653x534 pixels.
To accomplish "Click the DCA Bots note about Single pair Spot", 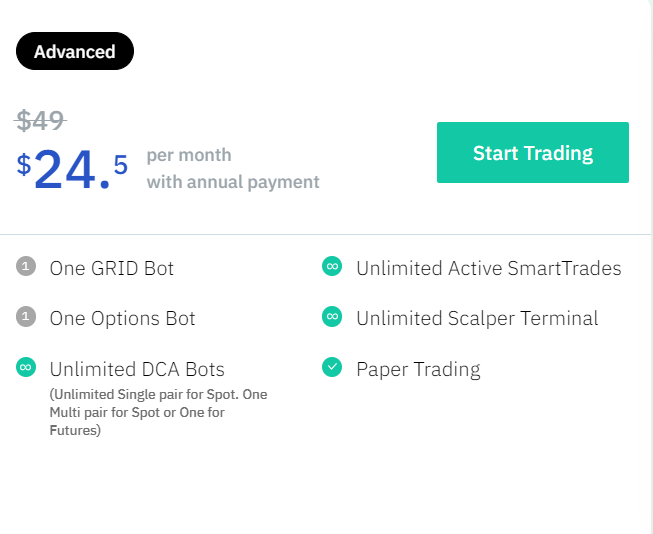I will click(158, 412).
